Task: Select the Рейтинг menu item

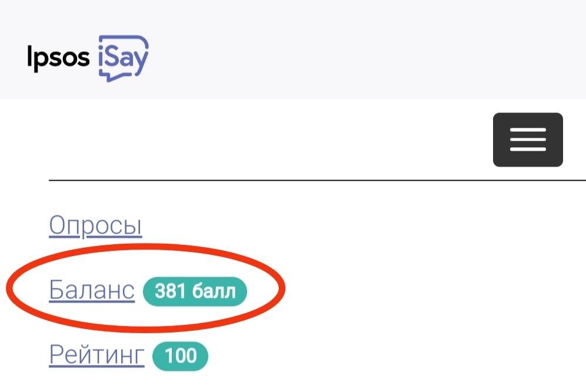Action: pos(96,356)
